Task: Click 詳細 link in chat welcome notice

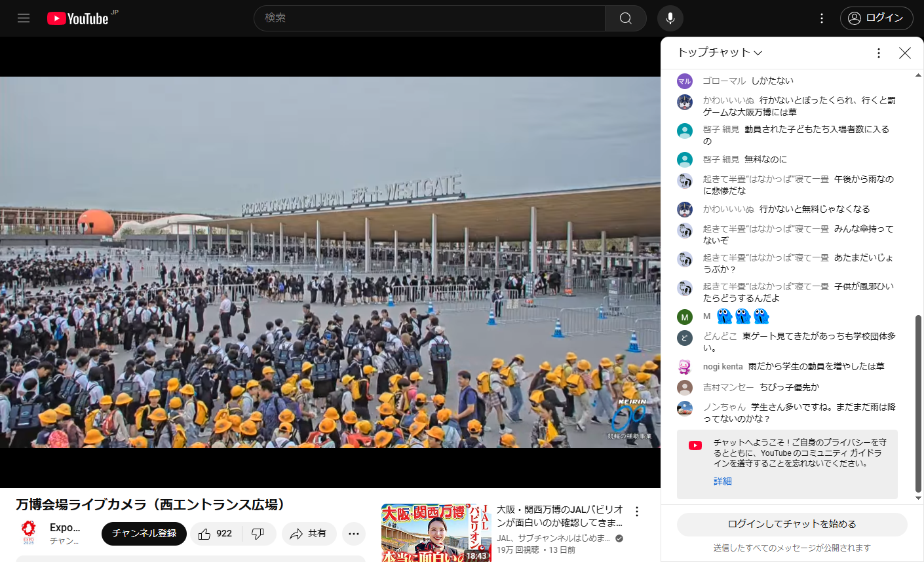Action: point(722,481)
